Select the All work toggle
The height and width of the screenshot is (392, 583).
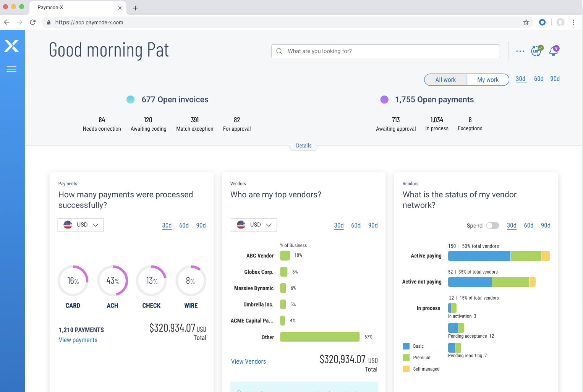445,79
